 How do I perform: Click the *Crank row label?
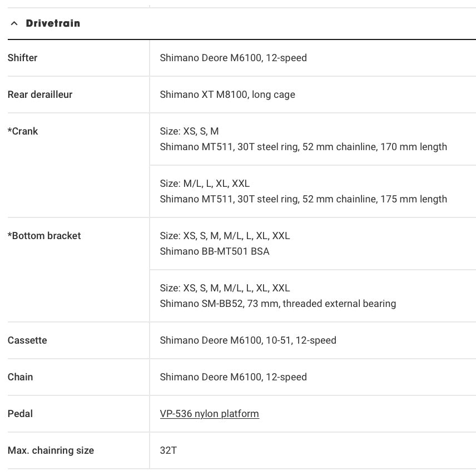point(23,131)
